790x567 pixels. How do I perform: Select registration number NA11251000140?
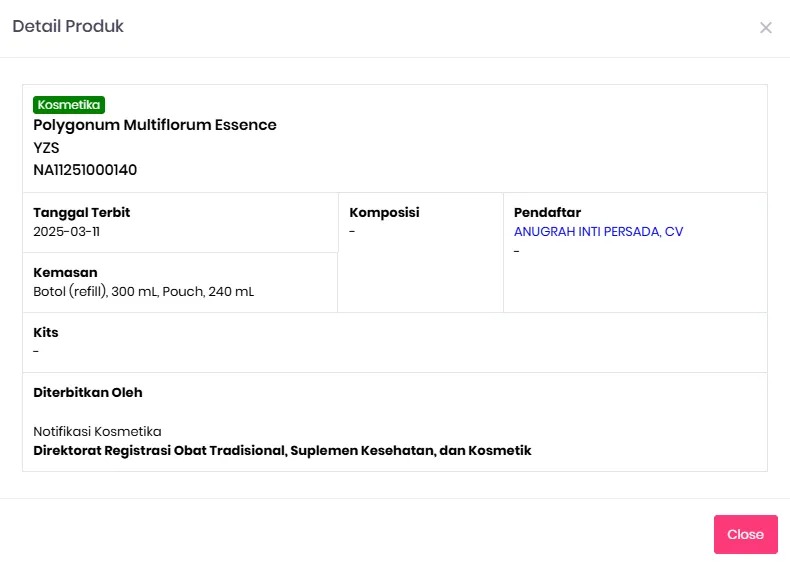[x=85, y=170]
